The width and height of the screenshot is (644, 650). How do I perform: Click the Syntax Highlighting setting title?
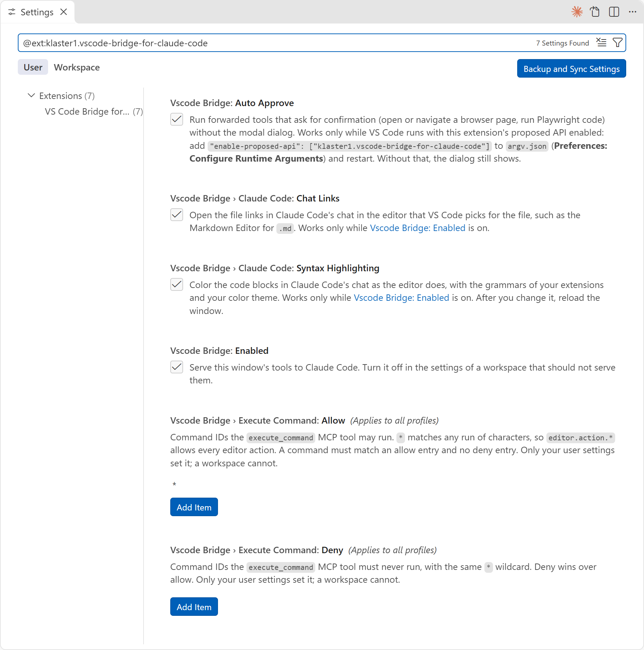(x=275, y=268)
